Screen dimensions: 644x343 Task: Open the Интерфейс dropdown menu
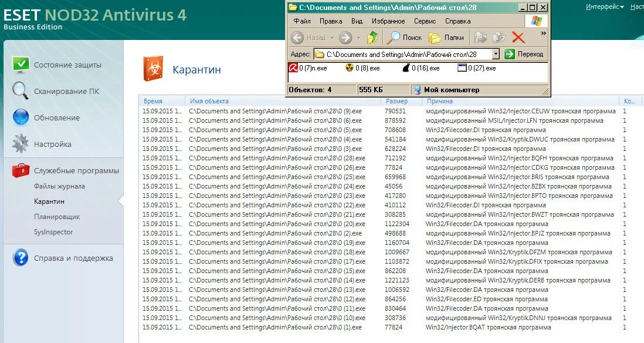coord(605,6)
